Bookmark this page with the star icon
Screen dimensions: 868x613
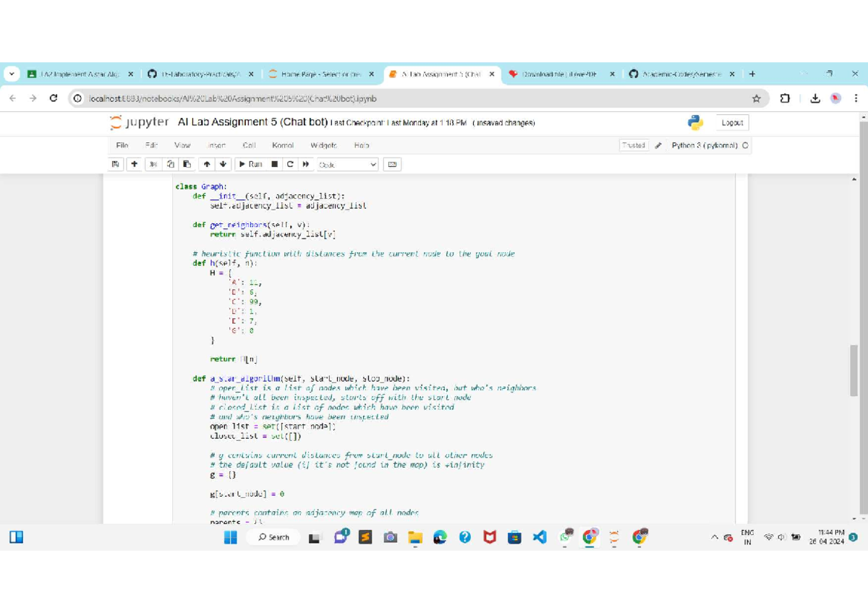756,98
